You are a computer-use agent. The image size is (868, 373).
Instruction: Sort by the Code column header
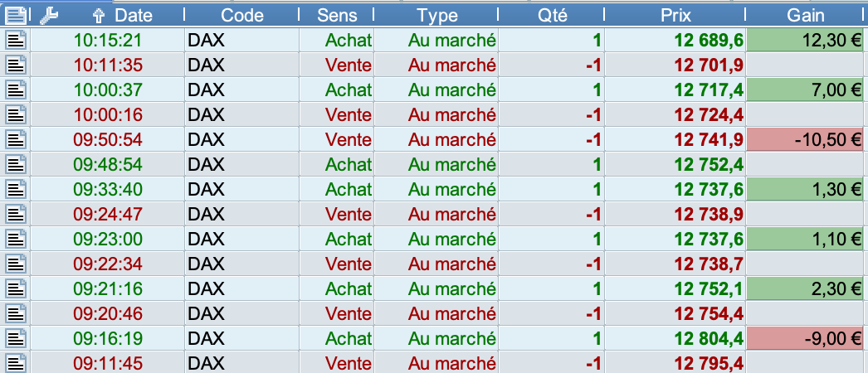click(x=242, y=15)
